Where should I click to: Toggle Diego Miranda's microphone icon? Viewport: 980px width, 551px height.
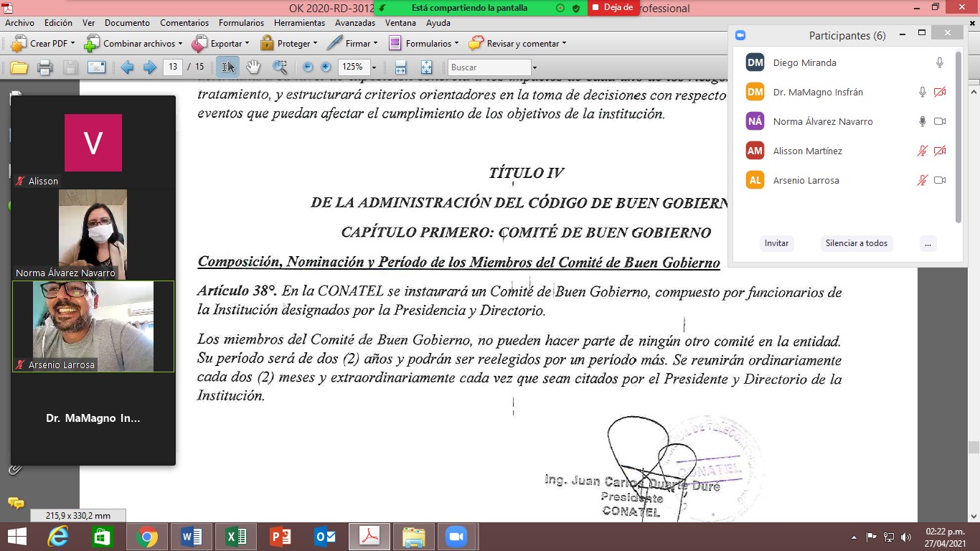click(940, 63)
